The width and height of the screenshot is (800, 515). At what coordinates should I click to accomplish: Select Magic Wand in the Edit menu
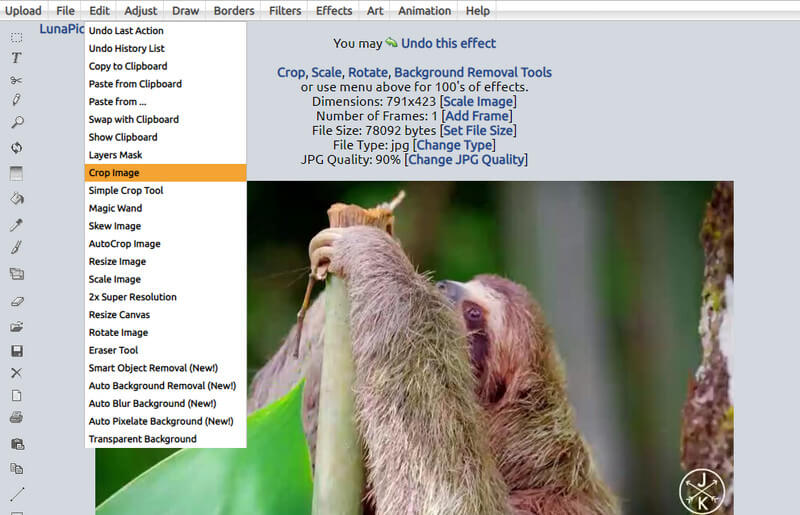115,208
